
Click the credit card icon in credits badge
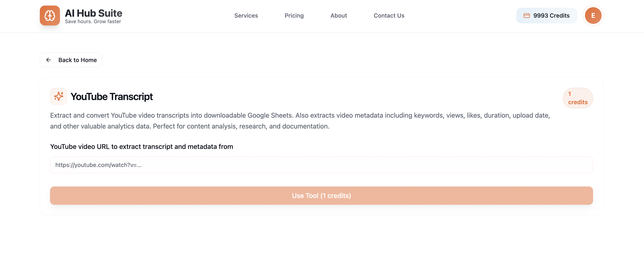pyautogui.click(x=526, y=16)
